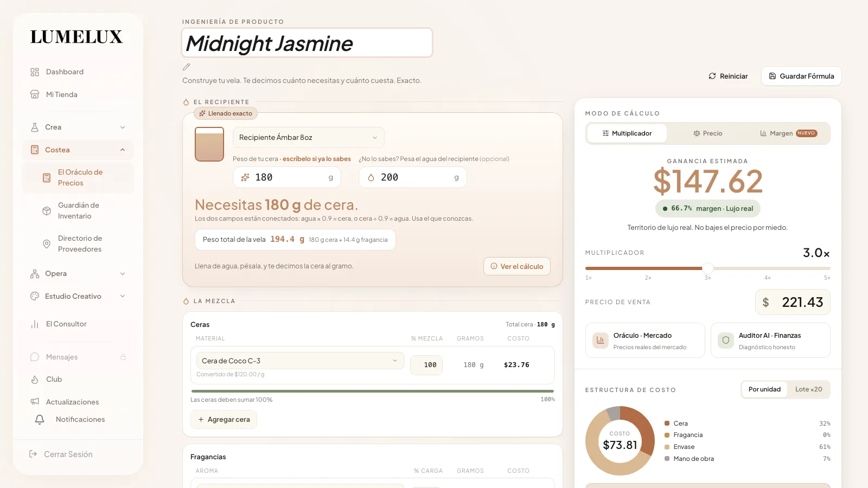
Task: Switch to the Margen mode tab
Action: coord(788,133)
